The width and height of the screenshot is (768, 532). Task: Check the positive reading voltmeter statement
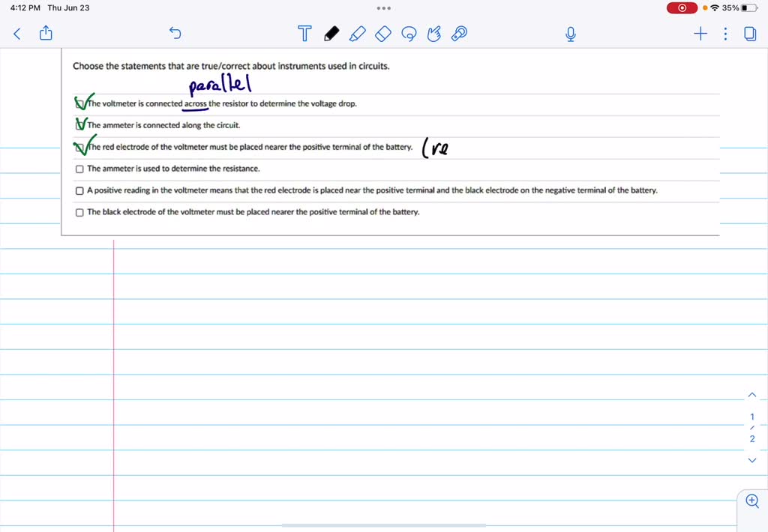click(x=79, y=190)
